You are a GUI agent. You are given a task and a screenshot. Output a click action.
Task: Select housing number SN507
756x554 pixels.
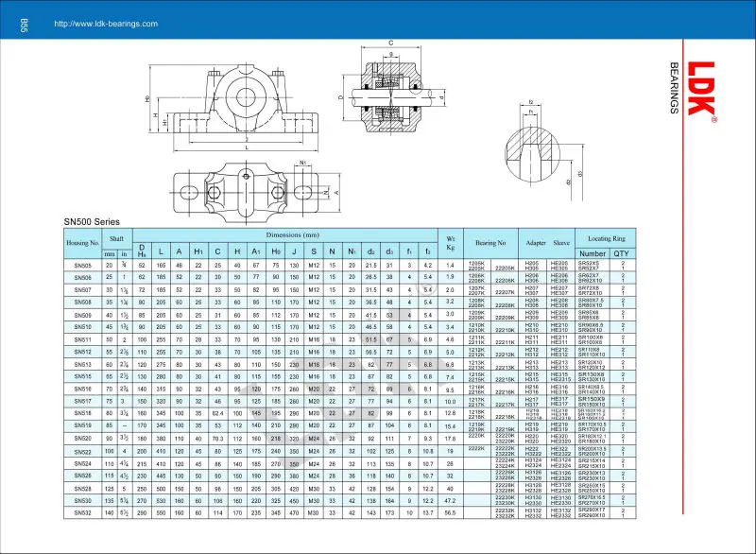coord(82,290)
